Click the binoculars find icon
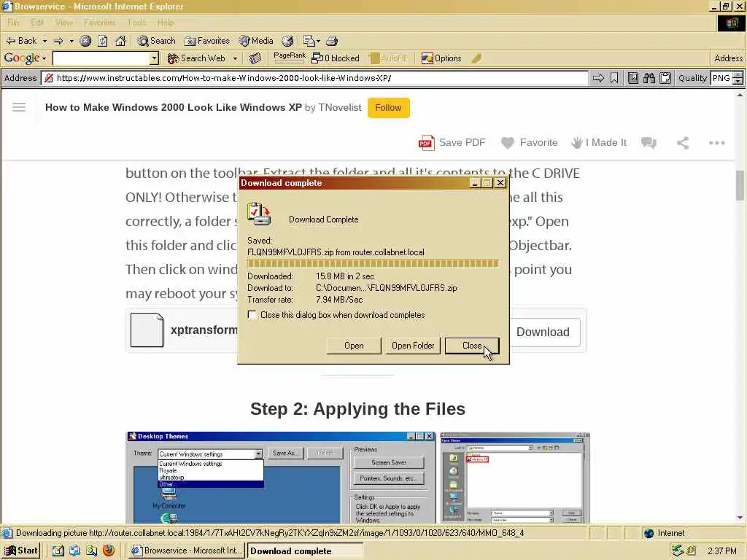The height and width of the screenshot is (560, 747). (x=649, y=78)
